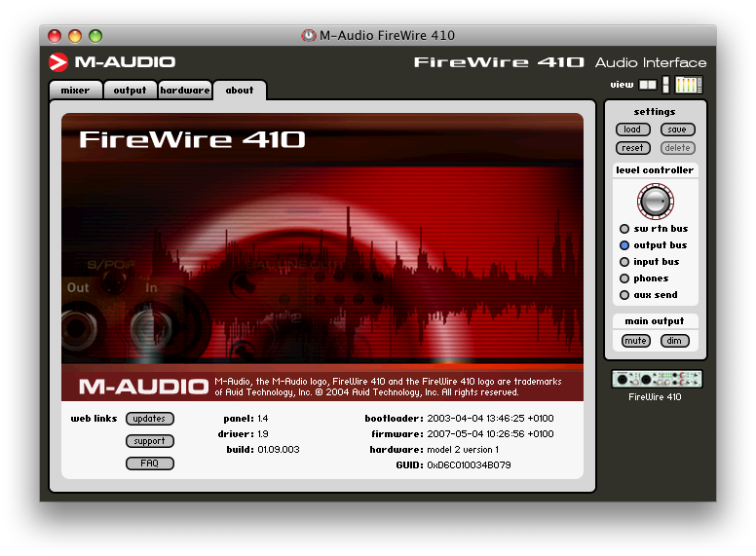Mute the main output

coord(636,341)
